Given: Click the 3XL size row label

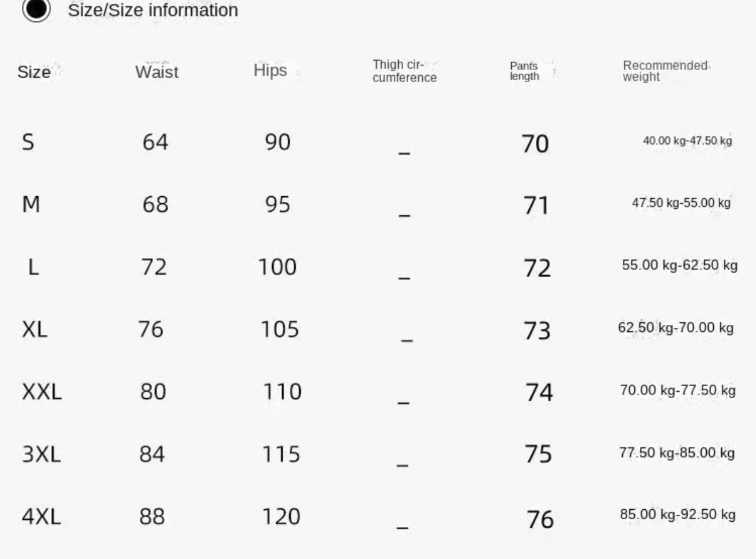Looking at the screenshot, I should click(42, 454).
